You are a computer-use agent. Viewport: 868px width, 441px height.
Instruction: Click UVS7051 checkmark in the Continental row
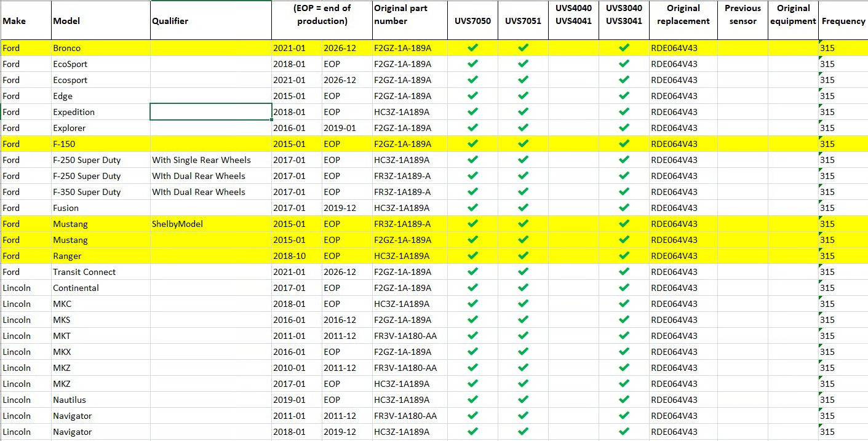point(523,288)
